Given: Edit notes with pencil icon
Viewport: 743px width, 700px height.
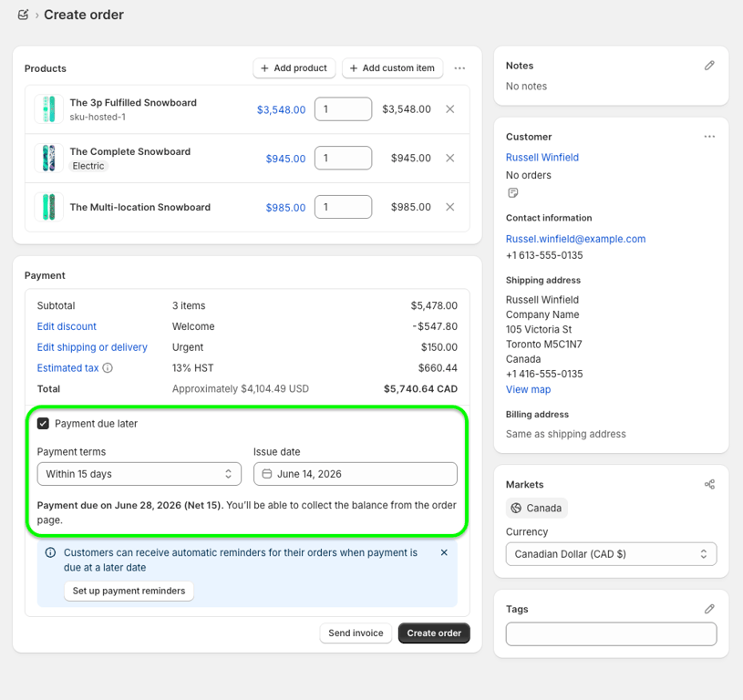Looking at the screenshot, I should pyautogui.click(x=709, y=66).
